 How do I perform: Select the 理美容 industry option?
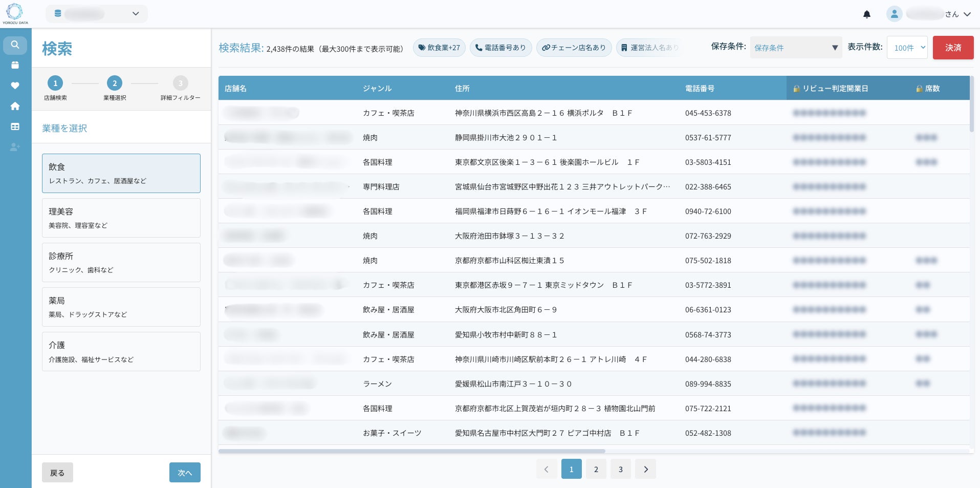pos(121,218)
